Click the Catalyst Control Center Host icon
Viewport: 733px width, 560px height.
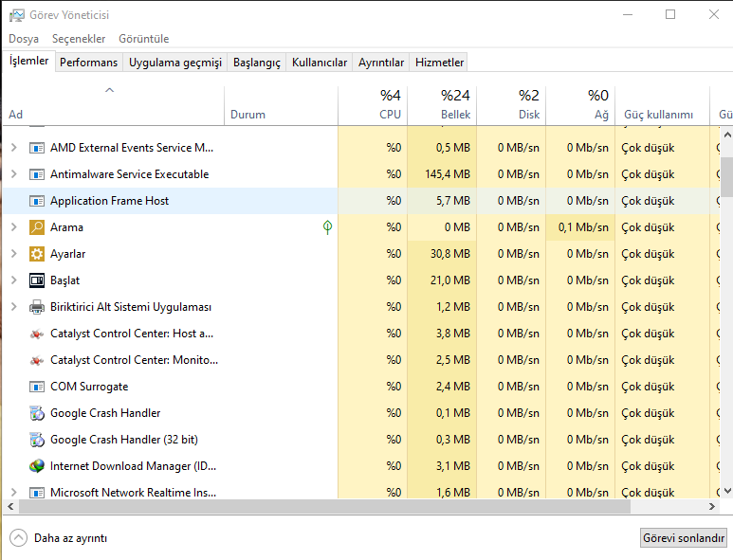pos(36,334)
